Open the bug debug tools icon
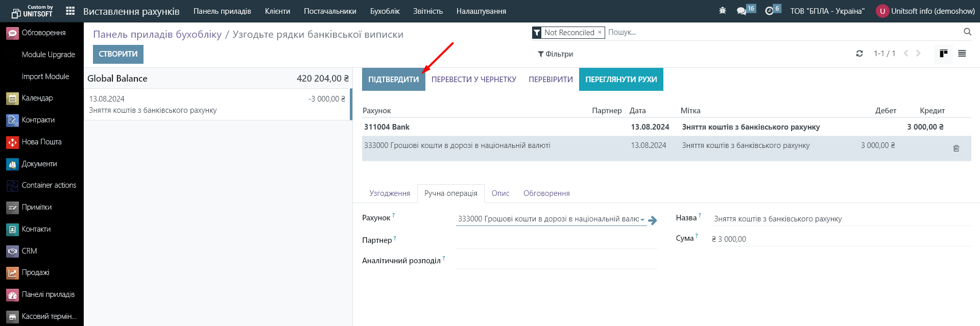Screen dimensions: 980x326 [722, 11]
